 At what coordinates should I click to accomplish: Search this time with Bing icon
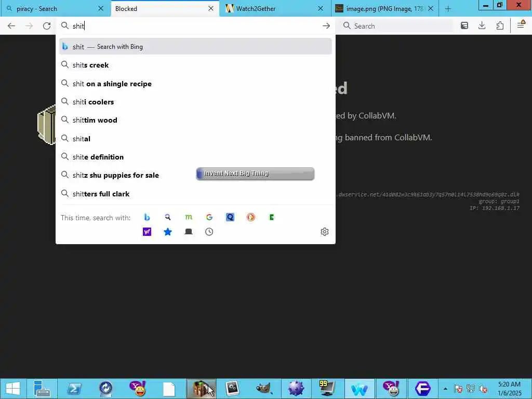coord(147,217)
